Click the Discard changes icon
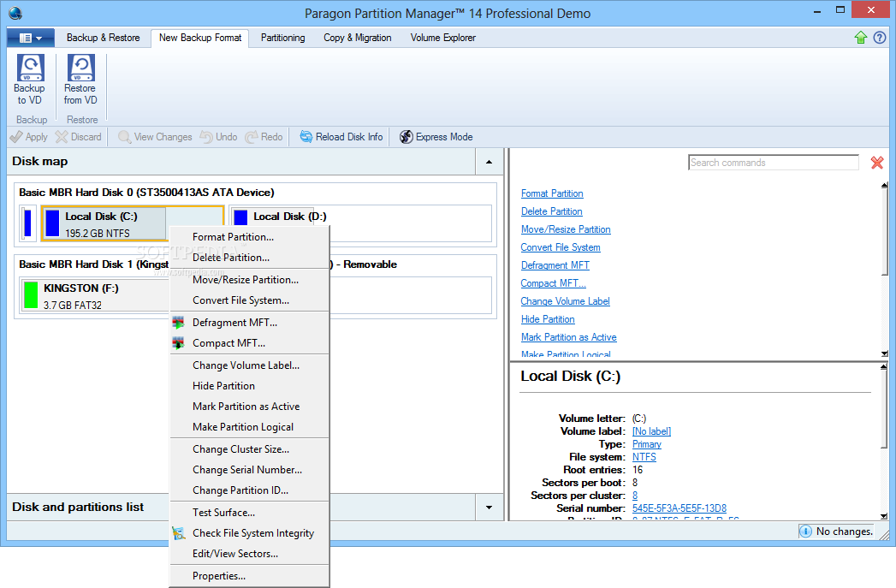896x588 pixels. (x=61, y=137)
